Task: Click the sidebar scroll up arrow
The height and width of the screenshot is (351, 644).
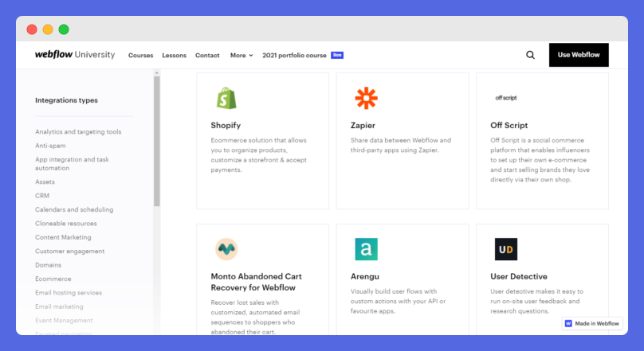Action: [156, 72]
